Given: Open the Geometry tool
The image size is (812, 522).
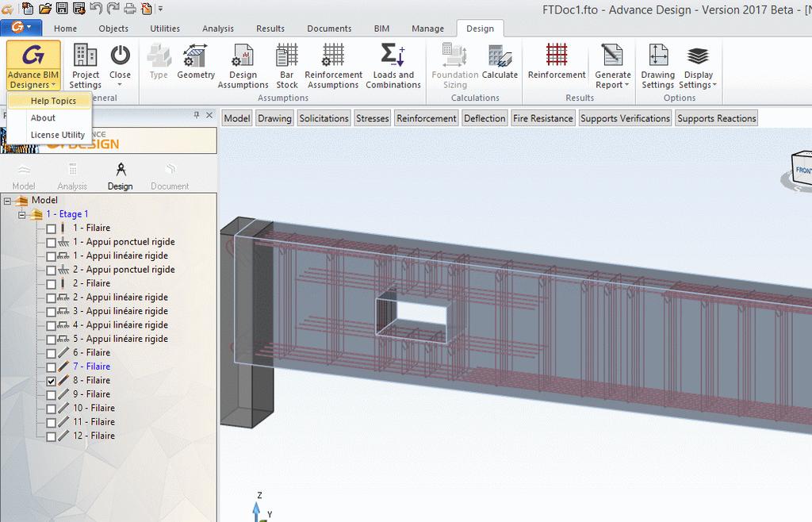Looking at the screenshot, I should 196,62.
